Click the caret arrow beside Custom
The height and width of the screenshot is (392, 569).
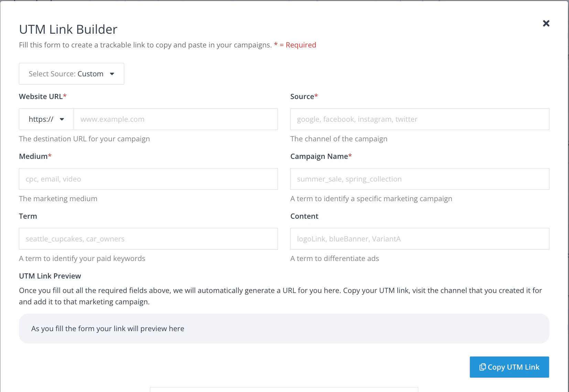click(112, 74)
